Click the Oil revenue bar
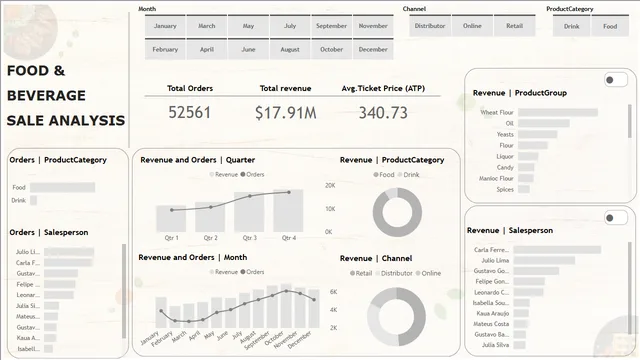The image size is (640, 360). pos(544,123)
